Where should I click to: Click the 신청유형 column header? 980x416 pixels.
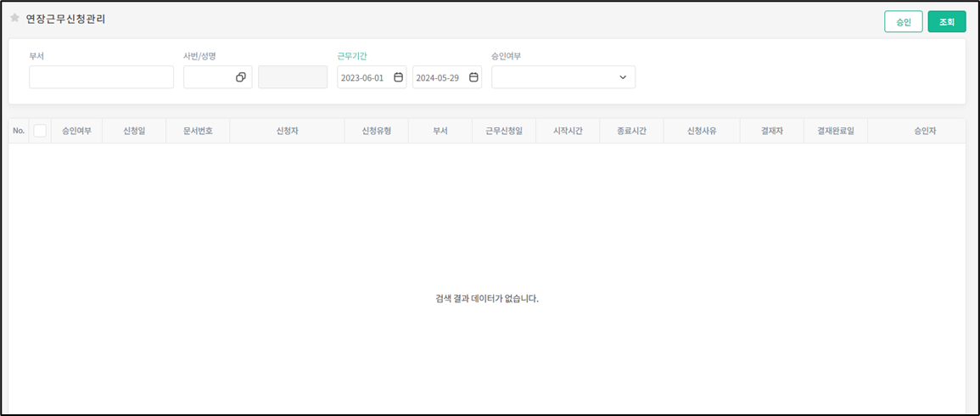[x=376, y=132]
